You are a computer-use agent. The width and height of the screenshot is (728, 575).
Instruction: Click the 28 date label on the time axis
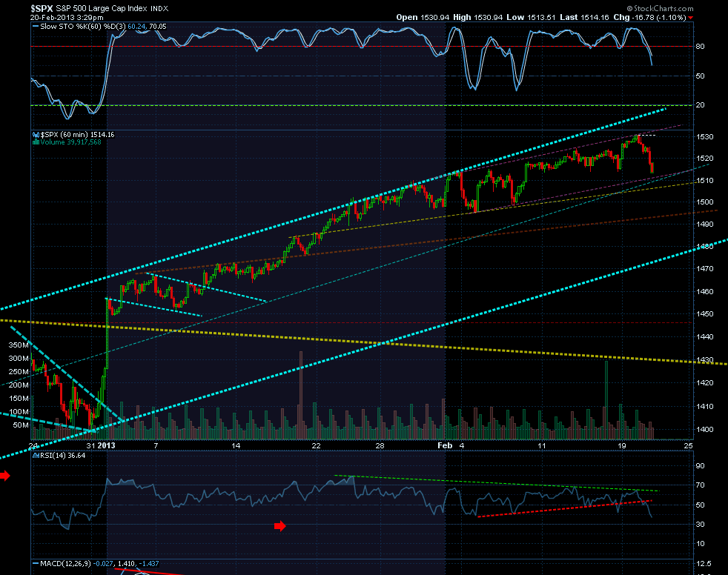point(380,445)
